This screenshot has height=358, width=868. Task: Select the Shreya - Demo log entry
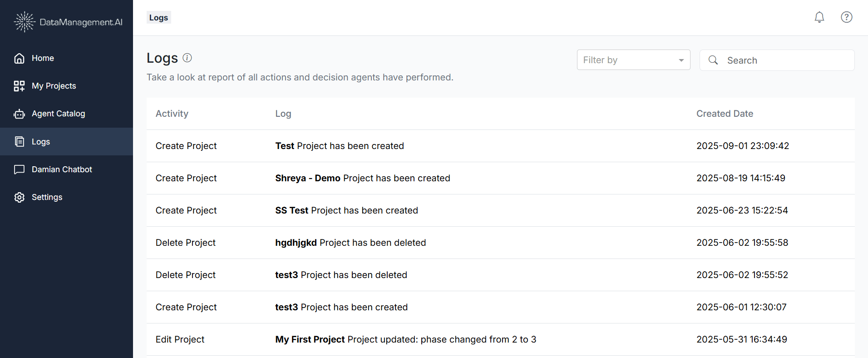[362, 178]
